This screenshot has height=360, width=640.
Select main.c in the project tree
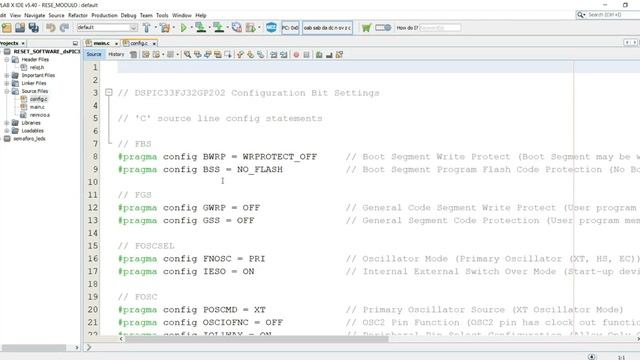click(x=37, y=107)
